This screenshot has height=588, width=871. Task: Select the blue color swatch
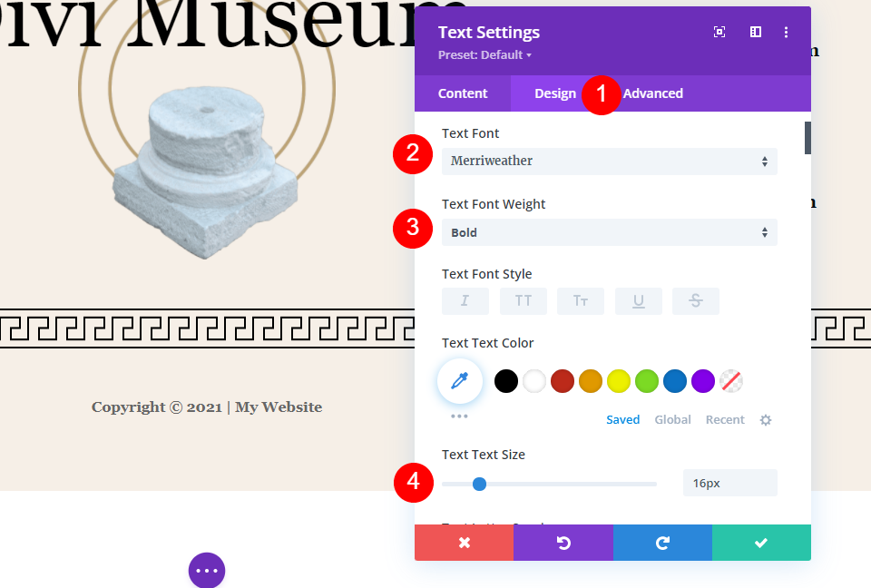tap(675, 381)
